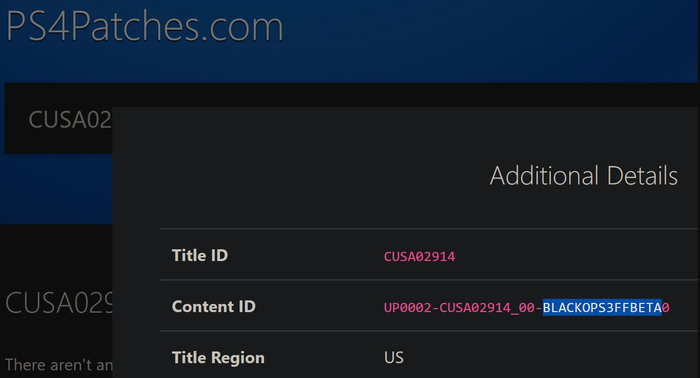This screenshot has height=378, width=700.
Task: Click the UP0002-CUSA02914_00 Content ID value
Action: 526,307
